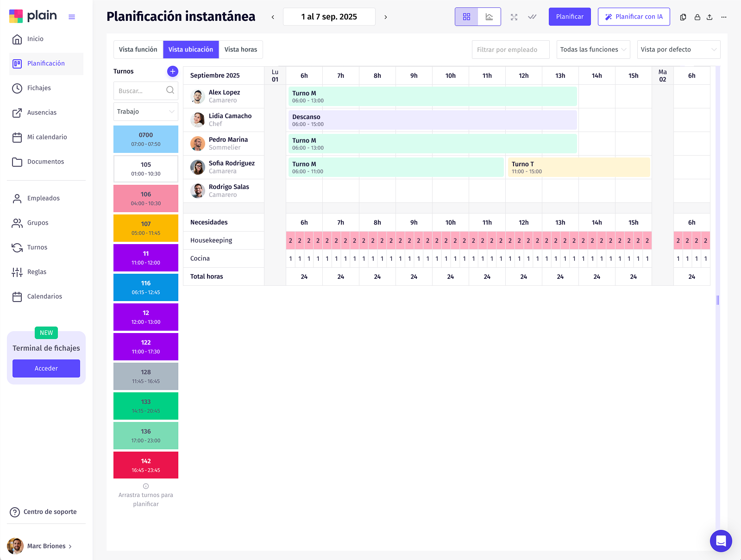Expand the Todas las funciones dropdown
The width and height of the screenshot is (741, 560).
coord(593,50)
